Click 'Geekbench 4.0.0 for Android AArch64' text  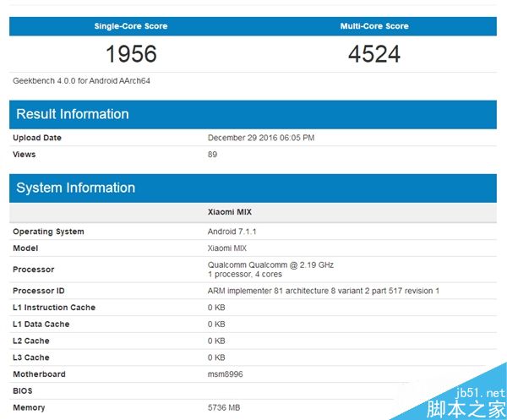(81, 81)
